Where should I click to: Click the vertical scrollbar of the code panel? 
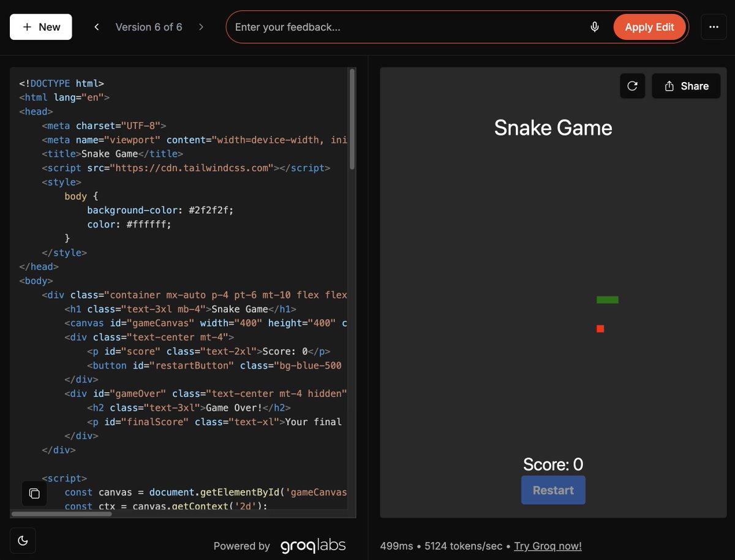pyautogui.click(x=352, y=119)
